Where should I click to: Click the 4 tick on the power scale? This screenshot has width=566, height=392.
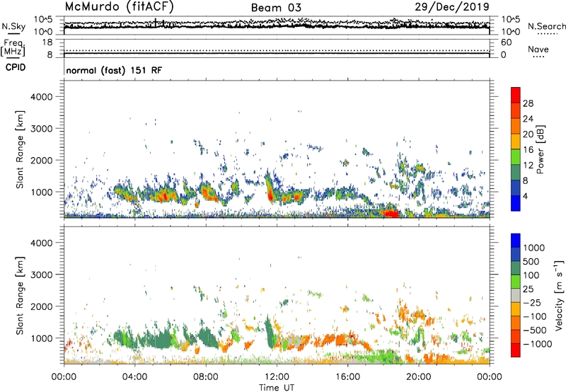[x=526, y=196]
